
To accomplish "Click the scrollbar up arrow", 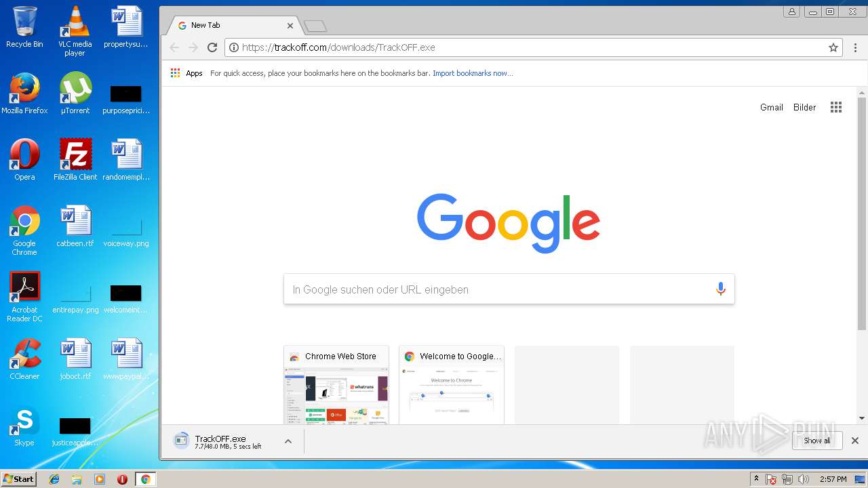I will [x=862, y=93].
